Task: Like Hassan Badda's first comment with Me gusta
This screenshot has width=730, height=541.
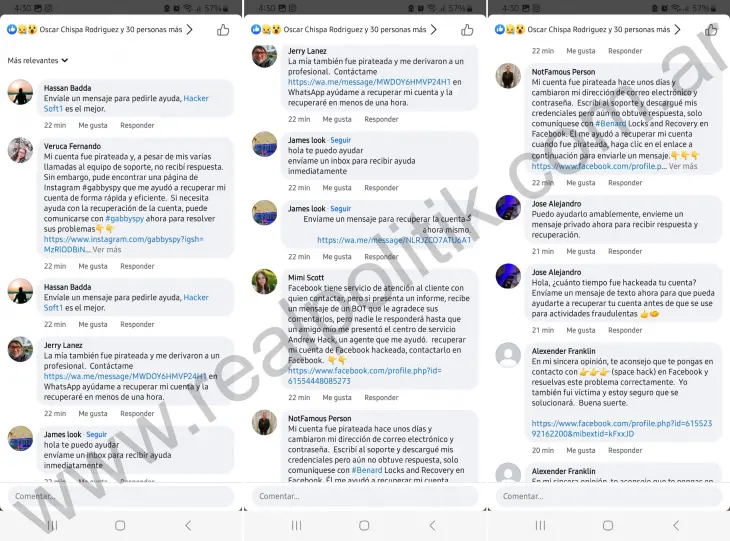Action: [x=93, y=125]
